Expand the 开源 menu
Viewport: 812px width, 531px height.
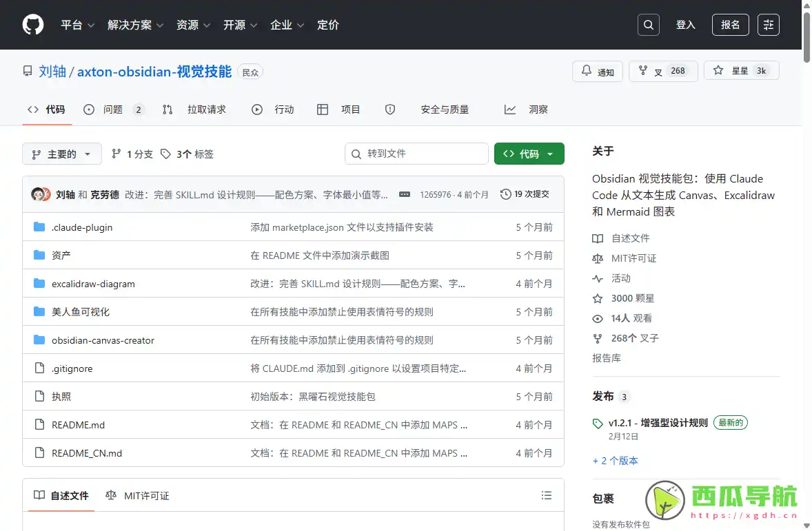(x=240, y=25)
